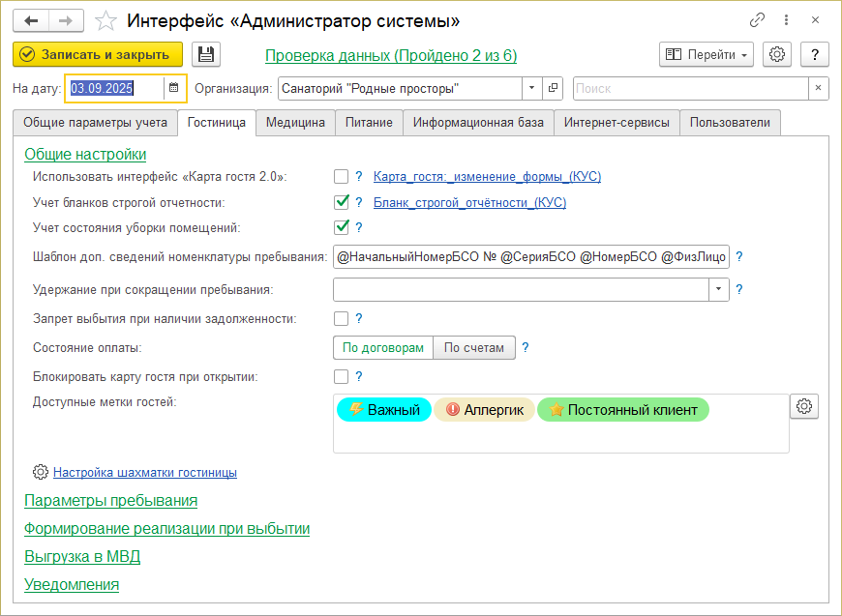Enable «Карта гостя 2.0» interface checkbox
Image resolution: width=842 pixels, height=616 pixels.
(x=341, y=176)
